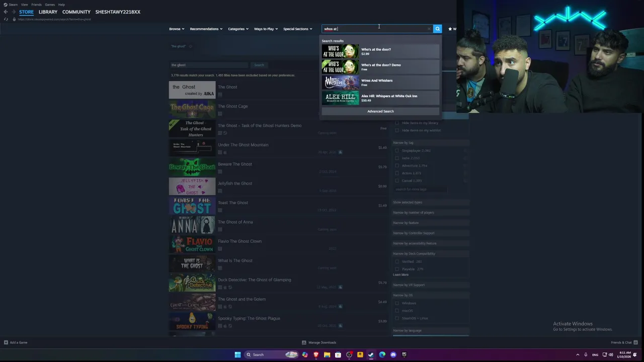Click the reload page icon beside the URL
The width and height of the screenshot is (644, 362).
6,19
